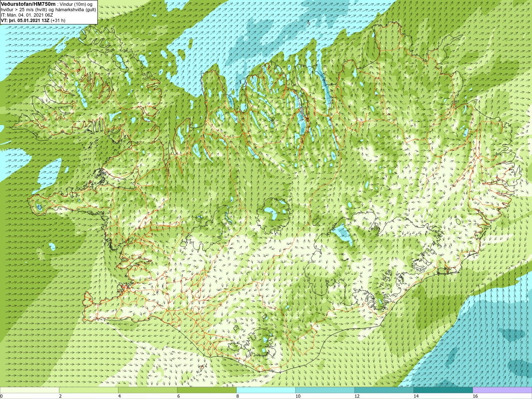The image size is (532, 399).
Task: Click the "Veðurstofan/HM750m" title text
Action: (x=28, y=4)
